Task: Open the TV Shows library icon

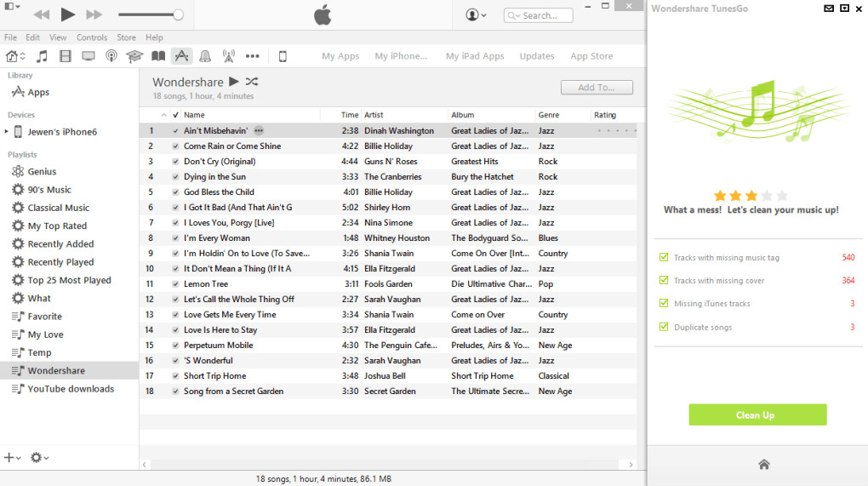Action: (88, 56)
